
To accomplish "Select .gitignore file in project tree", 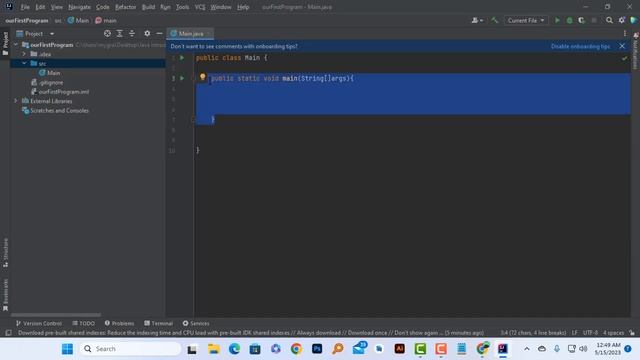I will (x=47, y=82).
